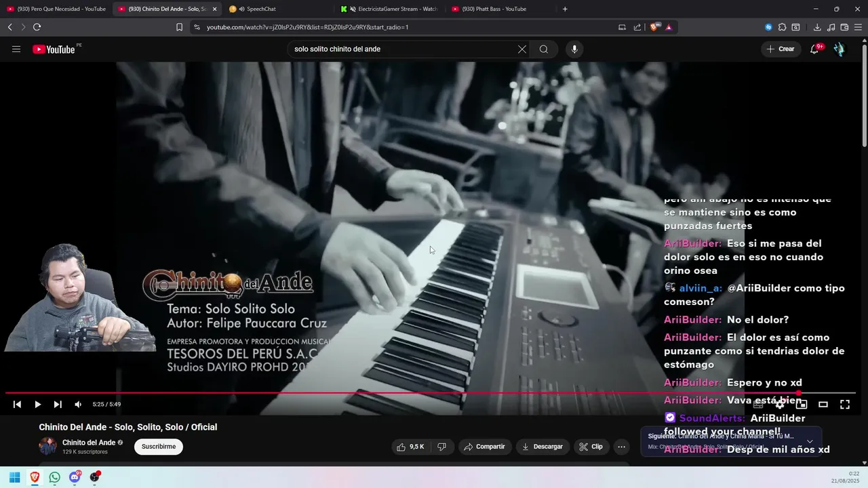Open the account avatar menu
This screenshot has height=488, width=868.
point(839,49)
